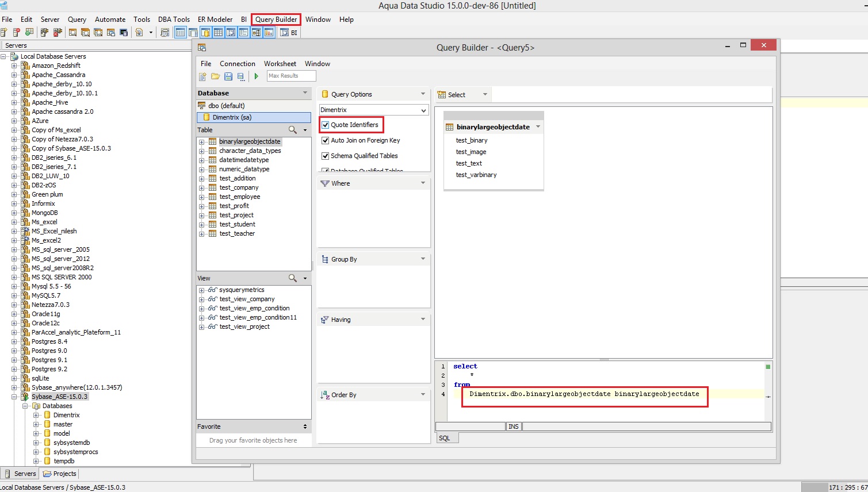Click the view glasses icon next to sysquerymetrics
Viewport: 868px width, 492px height.
(213, 290)
